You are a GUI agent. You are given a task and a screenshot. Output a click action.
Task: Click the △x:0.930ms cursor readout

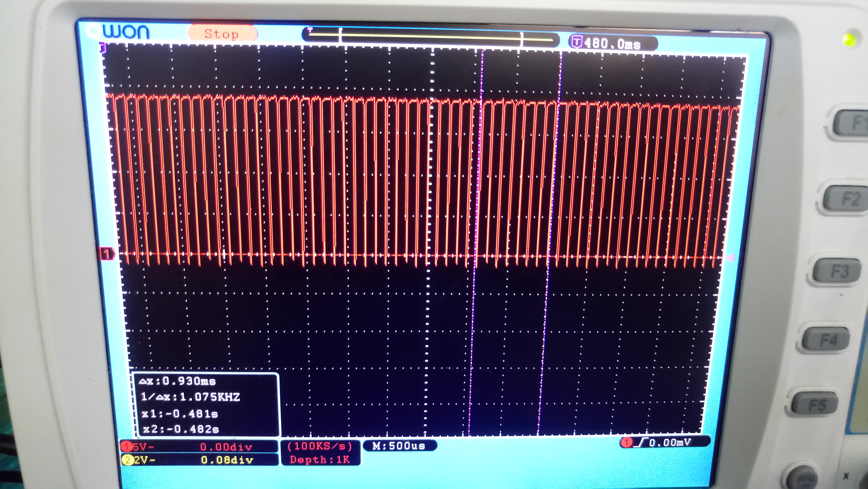(178, 381)
